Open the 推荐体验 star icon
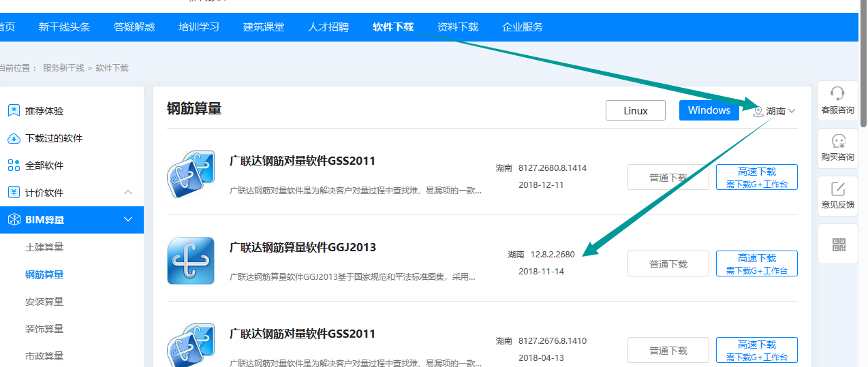The image size is (868, 367). [14, 110]
